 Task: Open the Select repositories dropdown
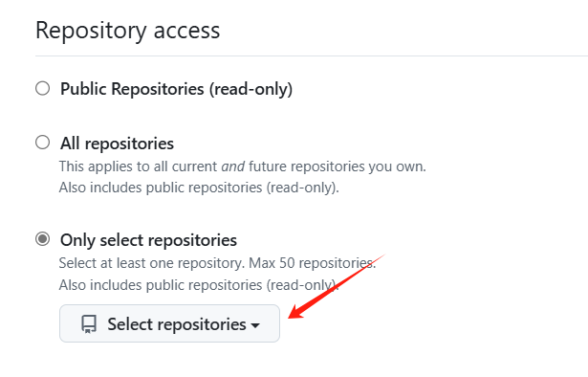(x=169, y=323)
